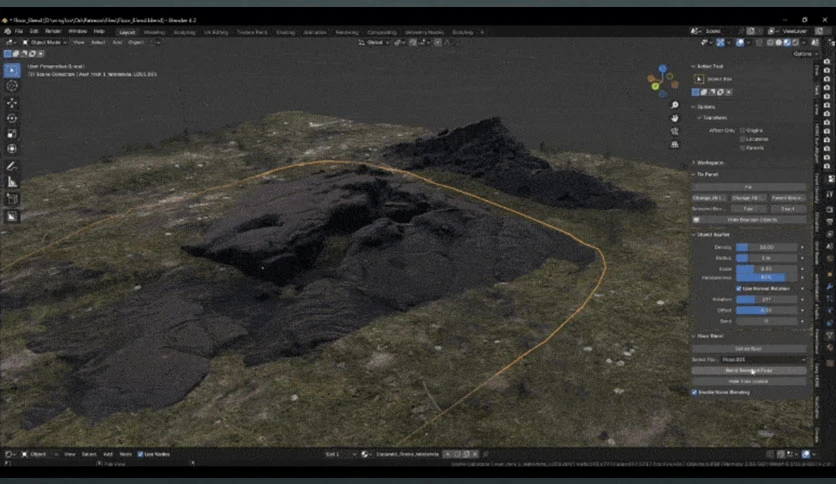Select the Select Box tool in left toolbar
Screen dimensions: 836x484
tap(12, 70)
